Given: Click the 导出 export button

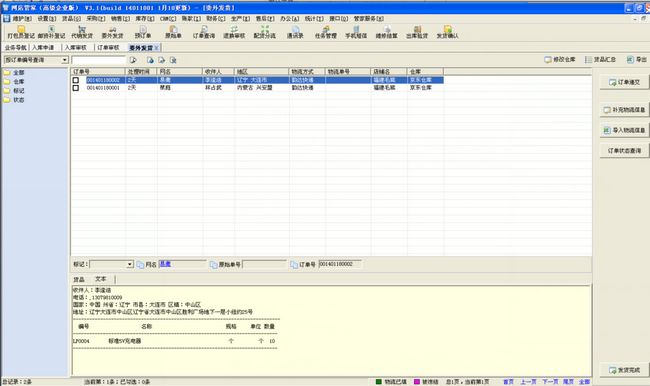Looking at the screenshot, I should tap(636, 60).
